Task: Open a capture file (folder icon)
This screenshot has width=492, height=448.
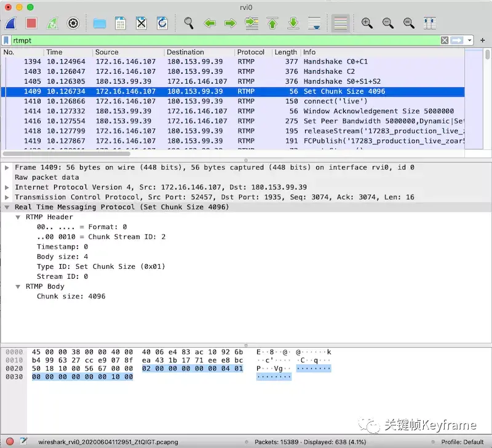Action: [100, 23]
